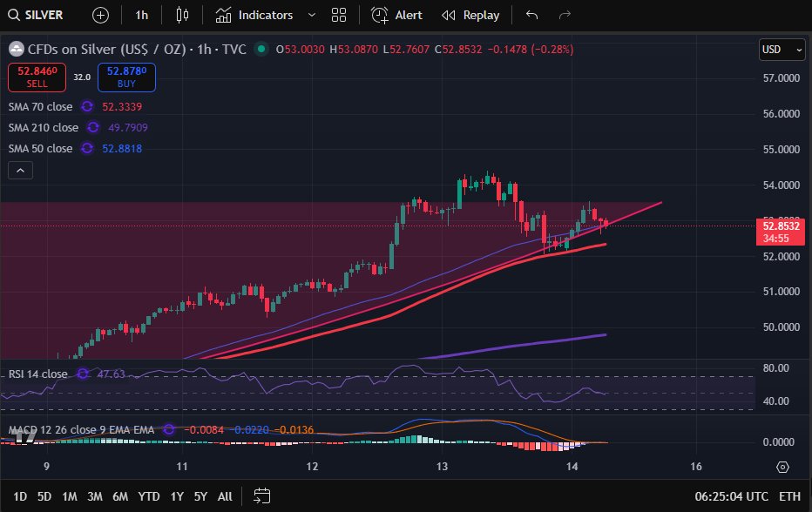Click the undo arrow
This screenshot has width=812, height=512.
pyautogui.click(x=532, y=15)
